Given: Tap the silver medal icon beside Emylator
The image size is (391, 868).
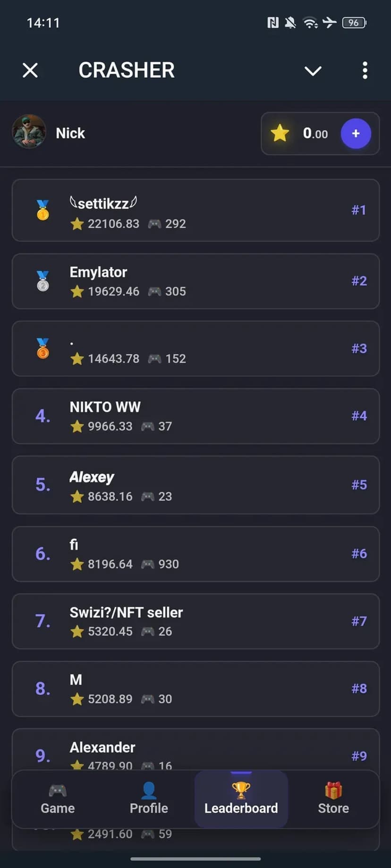Looking at the screenshot, I should pos(42,281).
